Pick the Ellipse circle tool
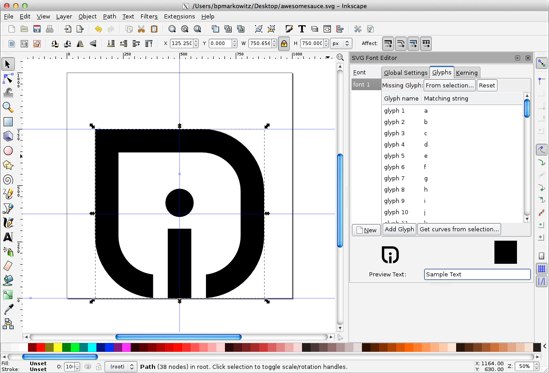 (x=8, y=151)
